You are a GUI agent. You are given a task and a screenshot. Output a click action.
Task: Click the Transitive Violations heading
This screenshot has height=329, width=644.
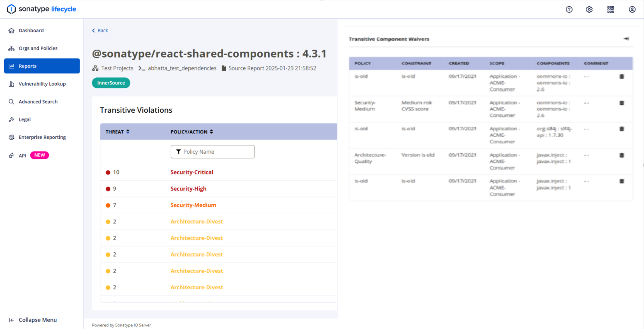[x=136, y=110]
